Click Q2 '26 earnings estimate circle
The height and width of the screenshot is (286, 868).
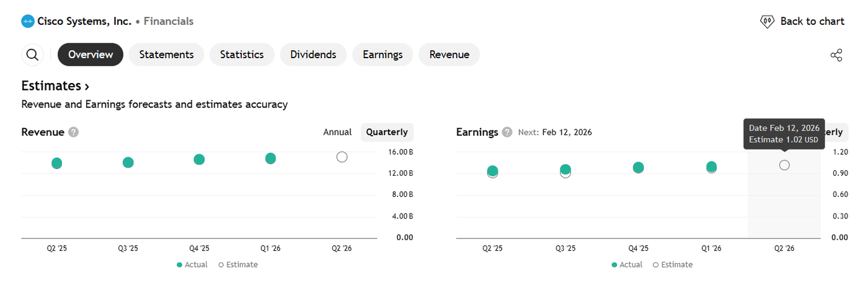(784, 165)
